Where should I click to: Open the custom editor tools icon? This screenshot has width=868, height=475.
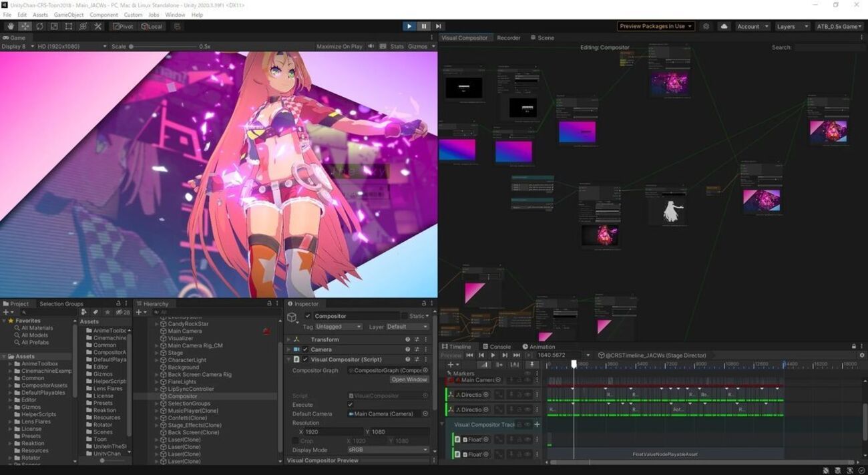(x=97, y=26)
